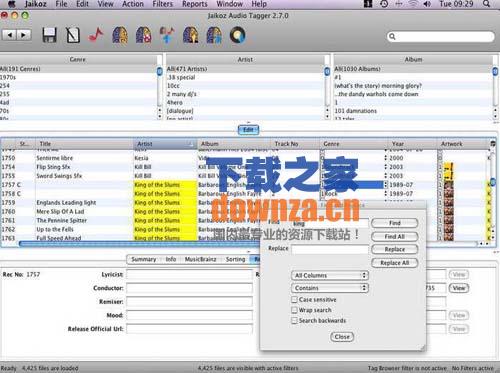Screen dimensions: 500x373
Task: Select 'Mere Slip Of A Lad' track
Action: (x=60, y=211)
